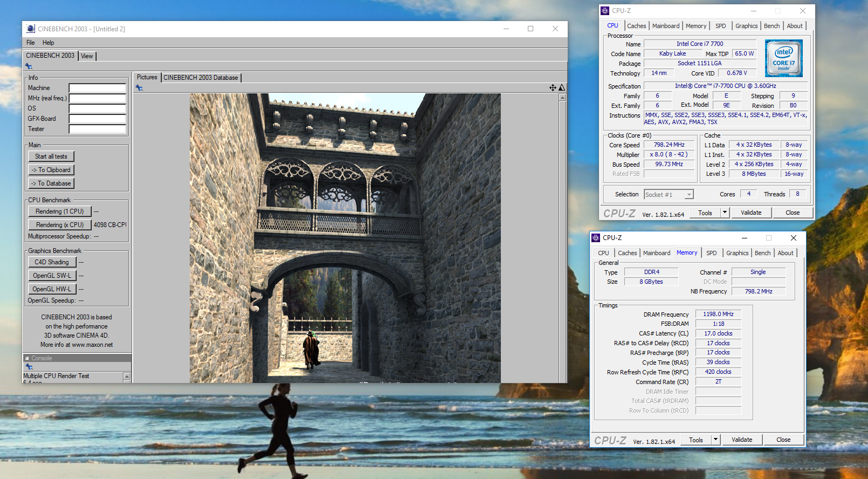868x479 pixels.
Task: Select the Pictures tab
Action: pos(147,77)
